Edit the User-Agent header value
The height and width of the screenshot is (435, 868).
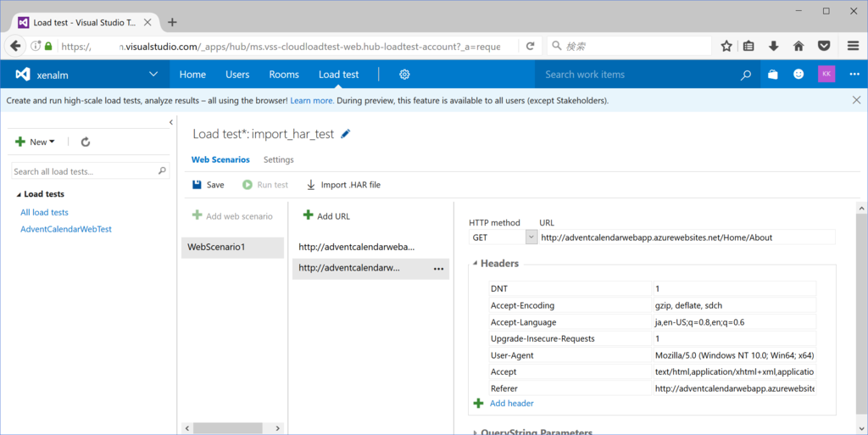point(734,354)
